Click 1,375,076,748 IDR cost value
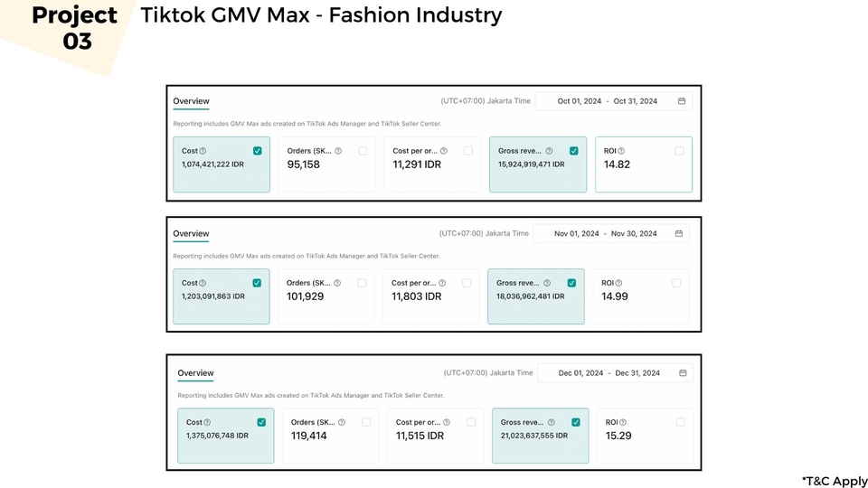 [217, 436]
